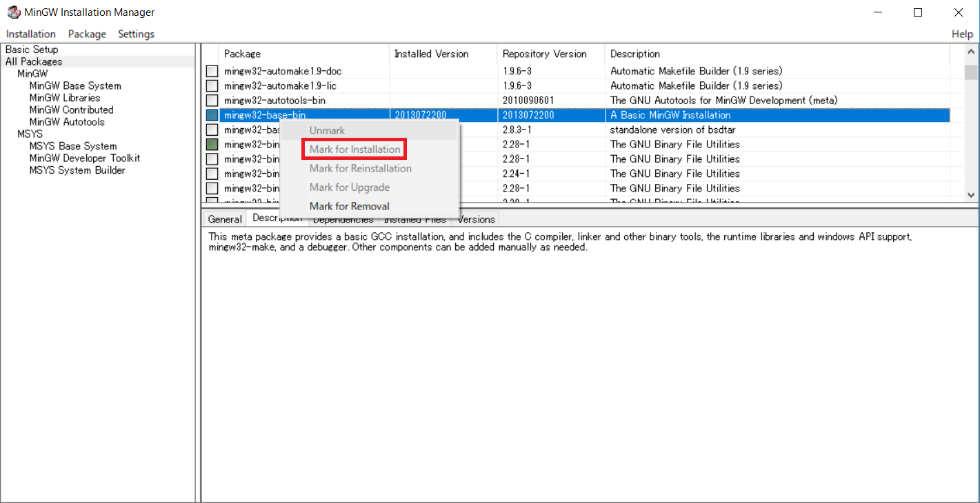The image size is (980, 503).
Task: Select MinGW Base System tree item
Action: (75, 86)
